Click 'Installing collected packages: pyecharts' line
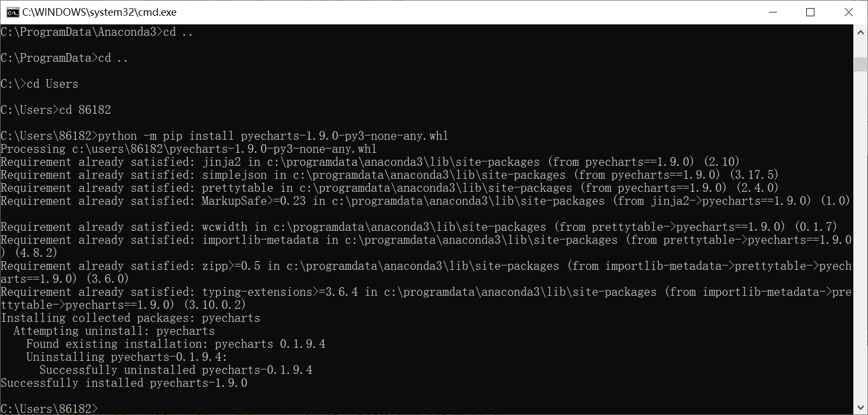Viewport: 868px width, 415px height. click(130, 318)
